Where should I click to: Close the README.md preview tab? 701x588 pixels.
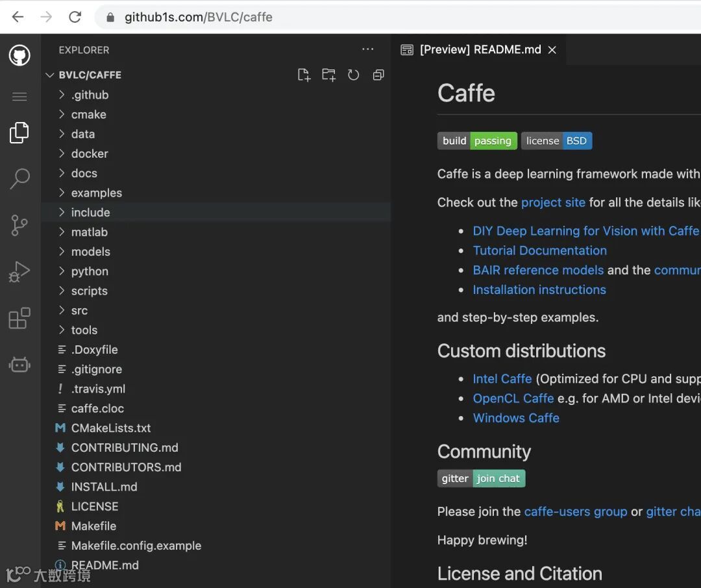point(552,50)
